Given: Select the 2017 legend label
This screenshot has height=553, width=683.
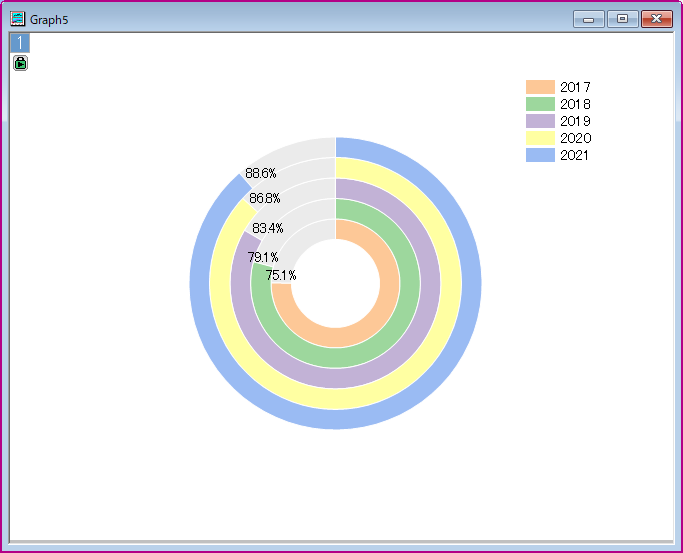Looking at the screenshot, I should click(575, 87).
